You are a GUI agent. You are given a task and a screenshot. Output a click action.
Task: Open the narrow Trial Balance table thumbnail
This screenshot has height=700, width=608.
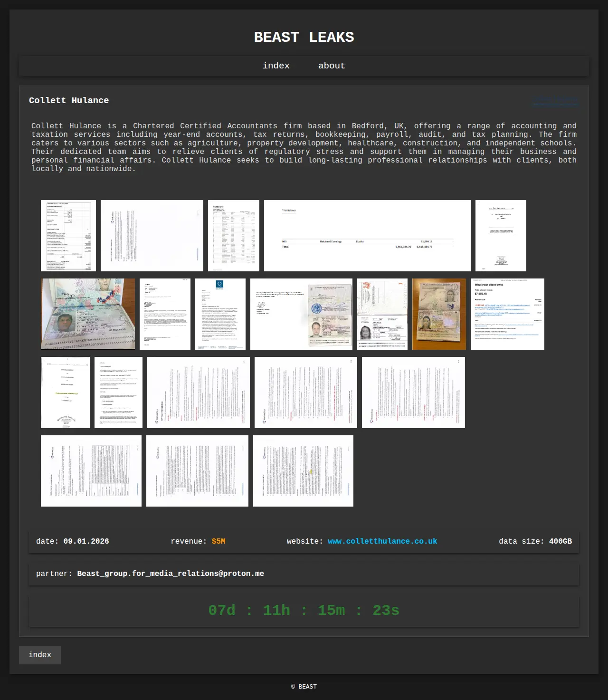[x=234, y=236]
